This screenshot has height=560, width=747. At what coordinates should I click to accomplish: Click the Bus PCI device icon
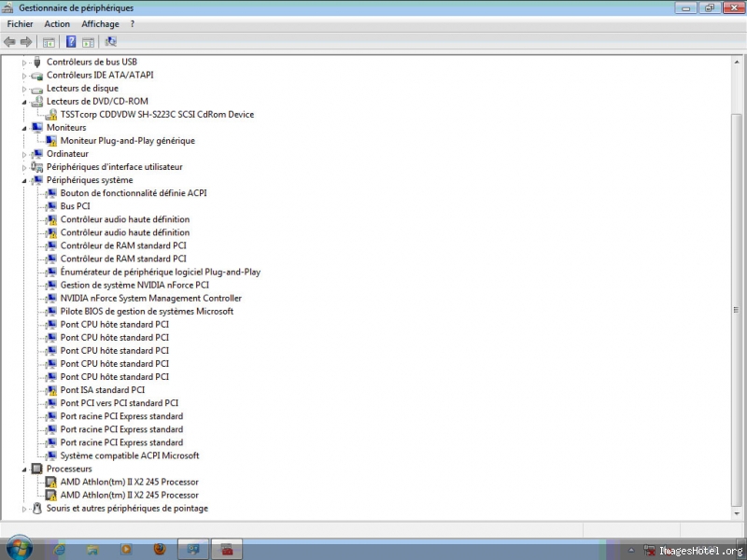coord(51,206)
